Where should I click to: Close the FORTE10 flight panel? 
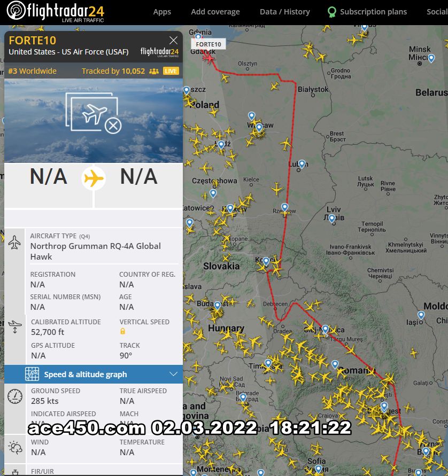pyautogui.click(x=173, y=41)
